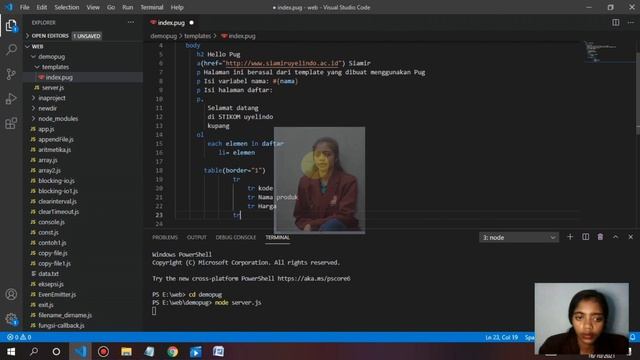Open the Help menu
This screenshot has height=360, width=640.
tap(177, 7)
